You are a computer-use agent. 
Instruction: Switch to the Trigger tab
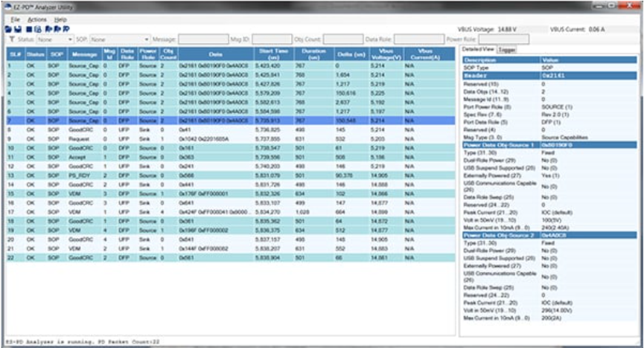point(507,49)
